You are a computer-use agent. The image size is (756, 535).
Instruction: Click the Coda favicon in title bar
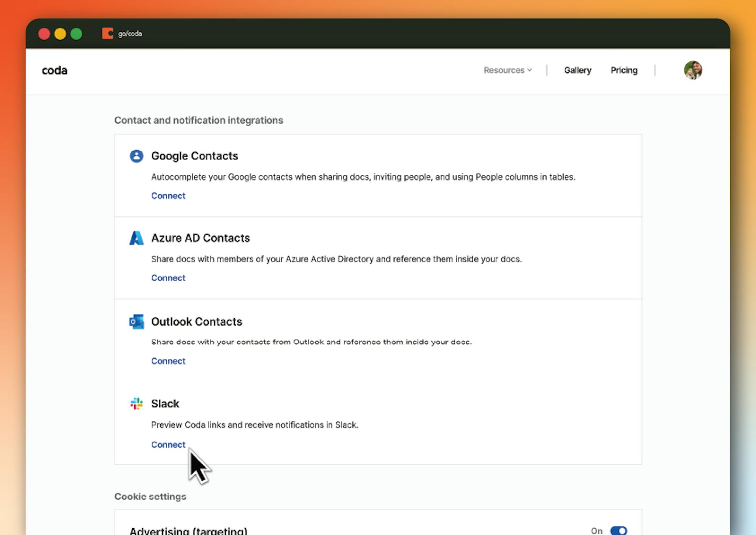click(x=108, y=34)
